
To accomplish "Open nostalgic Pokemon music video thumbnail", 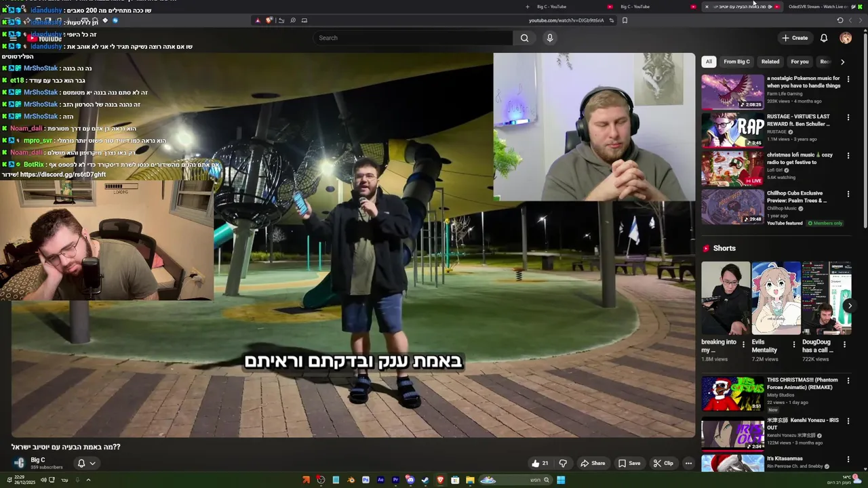I will click(x=732, y=92).
